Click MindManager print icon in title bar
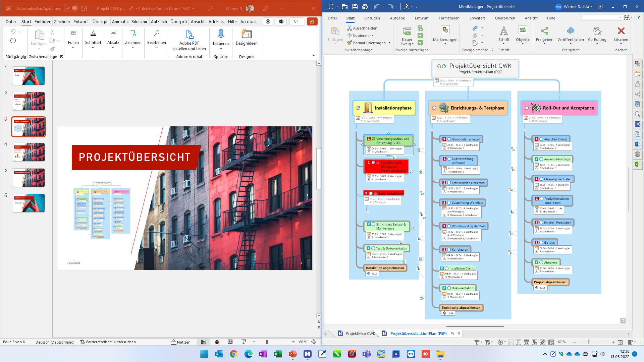 (x=365, y=6)
